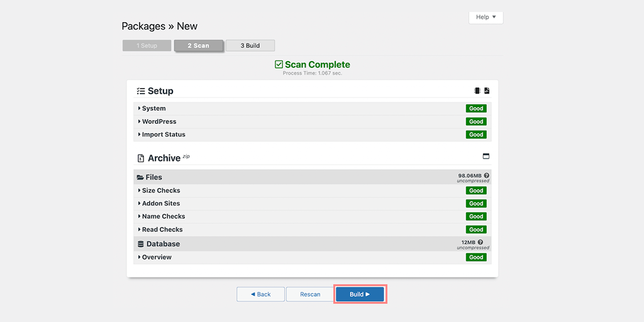Click the window icon beside Archive header

(x=486, y=156)
